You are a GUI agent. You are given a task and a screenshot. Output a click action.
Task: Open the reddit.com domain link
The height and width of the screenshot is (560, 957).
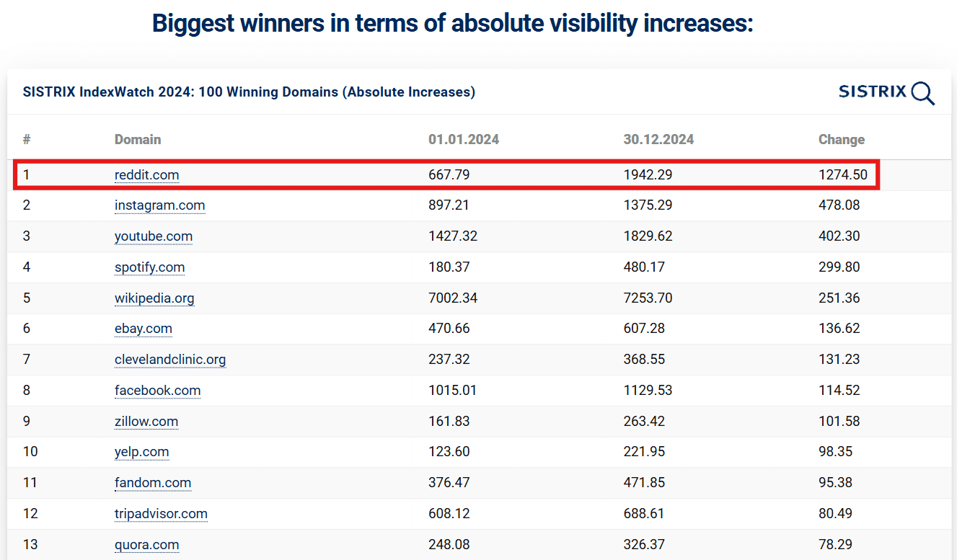[146, 175]
